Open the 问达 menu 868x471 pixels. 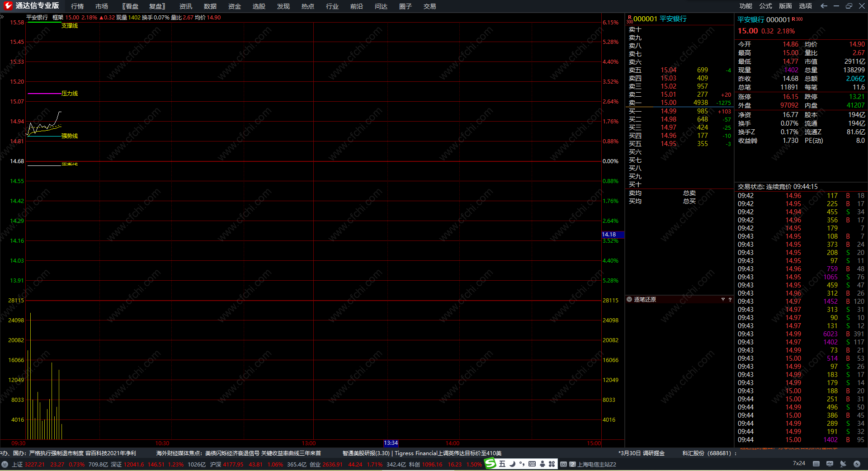pos(381,6)
